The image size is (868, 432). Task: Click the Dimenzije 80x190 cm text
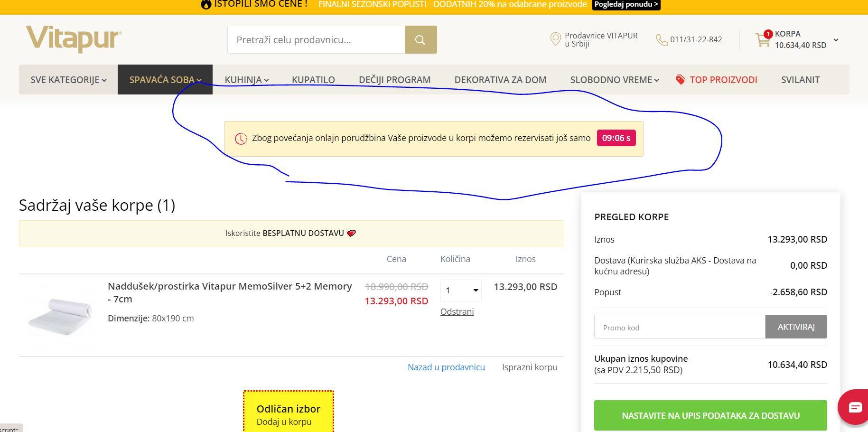(x=151, y=319)
